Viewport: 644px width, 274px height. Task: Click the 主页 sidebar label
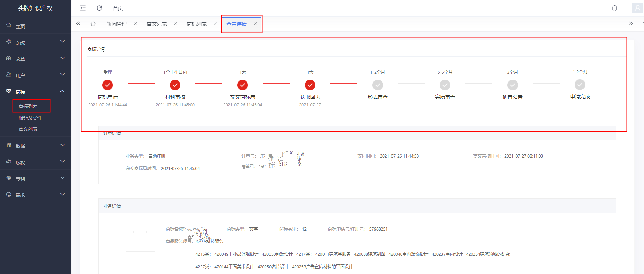20,26
